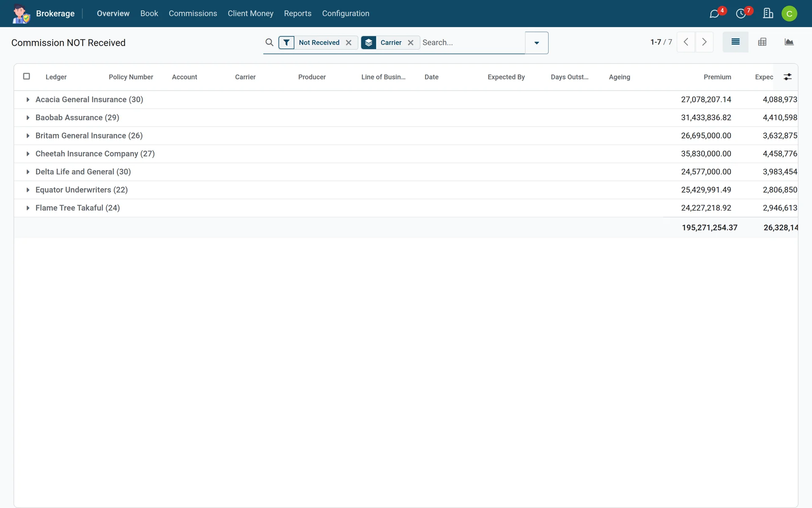The width and height of the screenshot is (812, 508).
Task: Click the group-by layers icon on Carrier
Action: 369,42
